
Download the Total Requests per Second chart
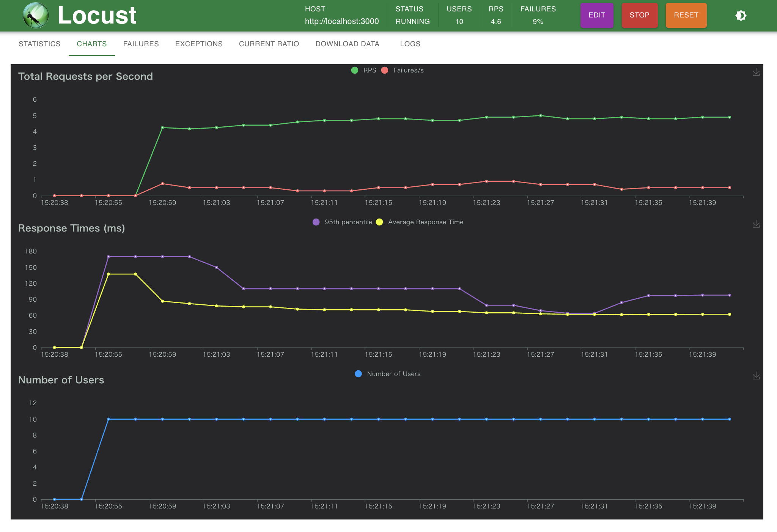pyautogui.click(x=756, y=72)
